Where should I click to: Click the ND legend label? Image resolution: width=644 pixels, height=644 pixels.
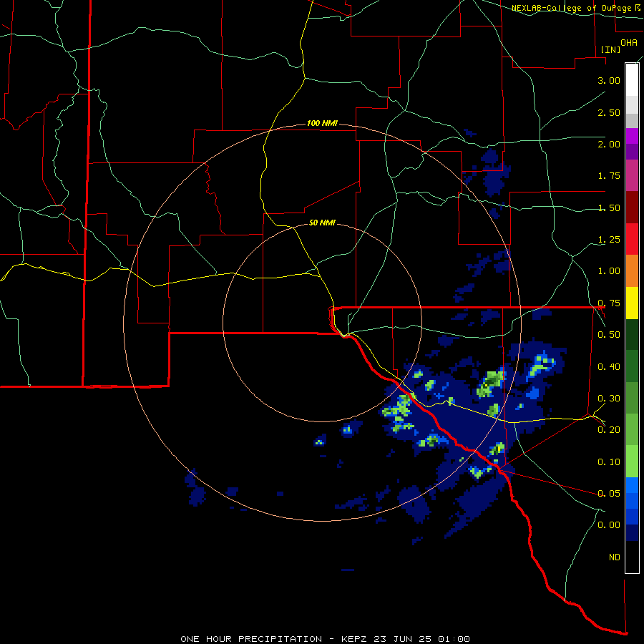(615, 557)
